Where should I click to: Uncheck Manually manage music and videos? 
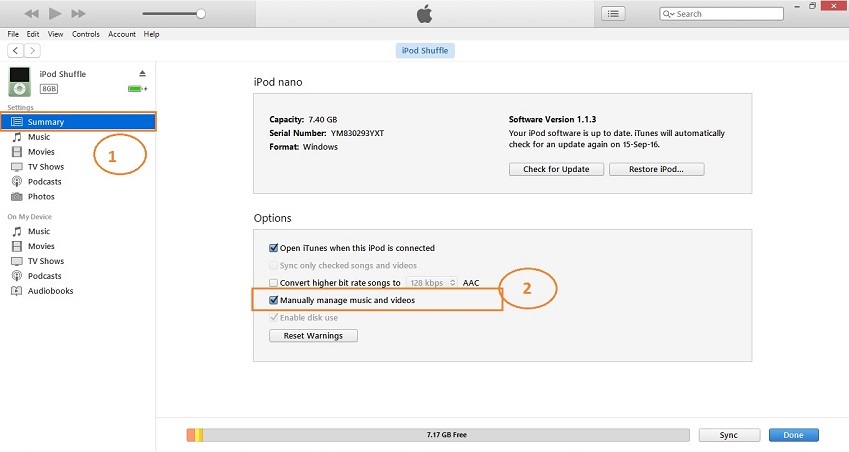pos(273,300)
